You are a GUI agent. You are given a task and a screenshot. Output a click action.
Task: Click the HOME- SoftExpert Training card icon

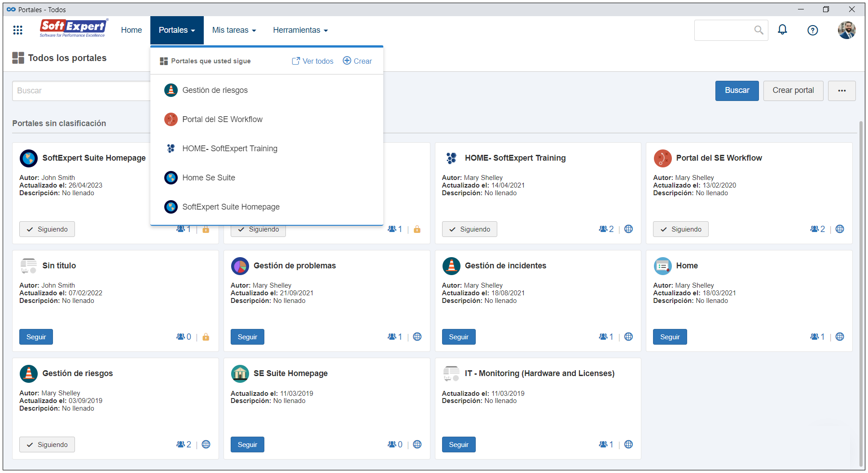pyautogui.click(x=451, y=158)
